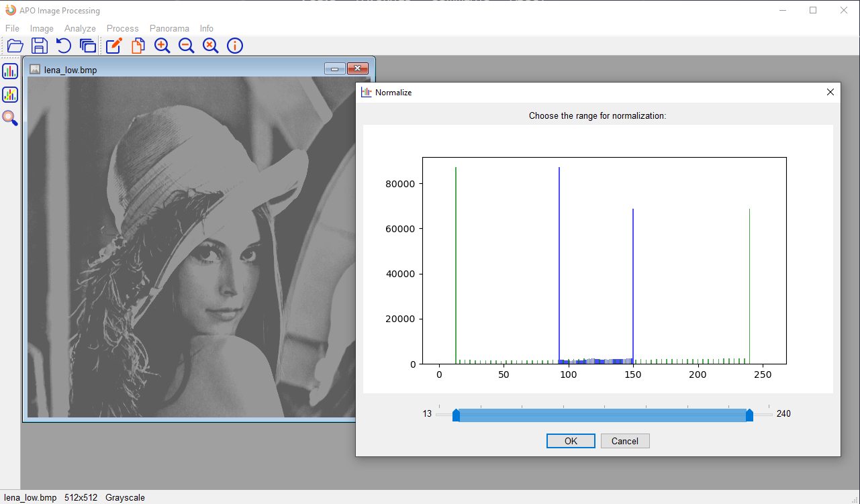Zoom in with the plus magnifier icon

pyautogui.click(x=162, y=46)
